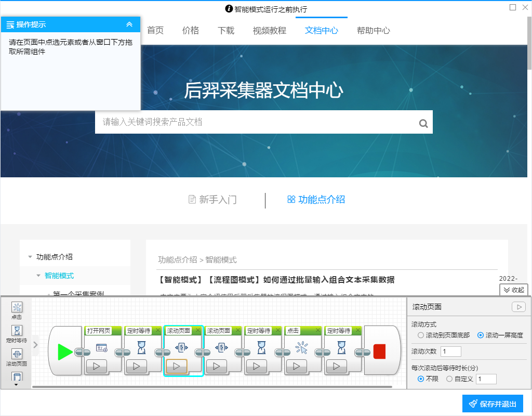Image resolution: width=532 pixels, height=416 pixels.
Task: Select the 打开网页 block's browser icon
Action: [102, 348]
